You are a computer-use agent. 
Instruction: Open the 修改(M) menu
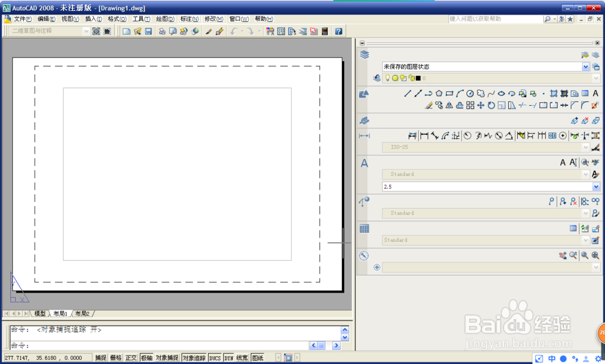[214, 19]
